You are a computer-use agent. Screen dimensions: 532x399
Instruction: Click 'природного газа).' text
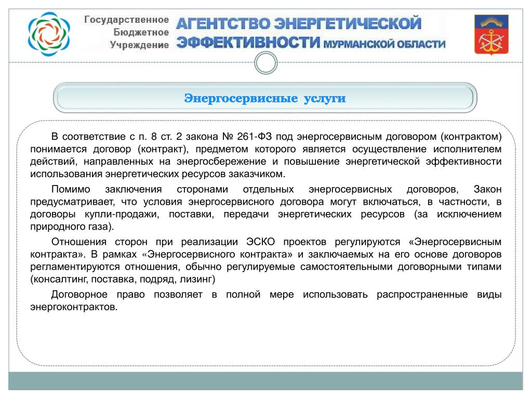click(72, 227)
